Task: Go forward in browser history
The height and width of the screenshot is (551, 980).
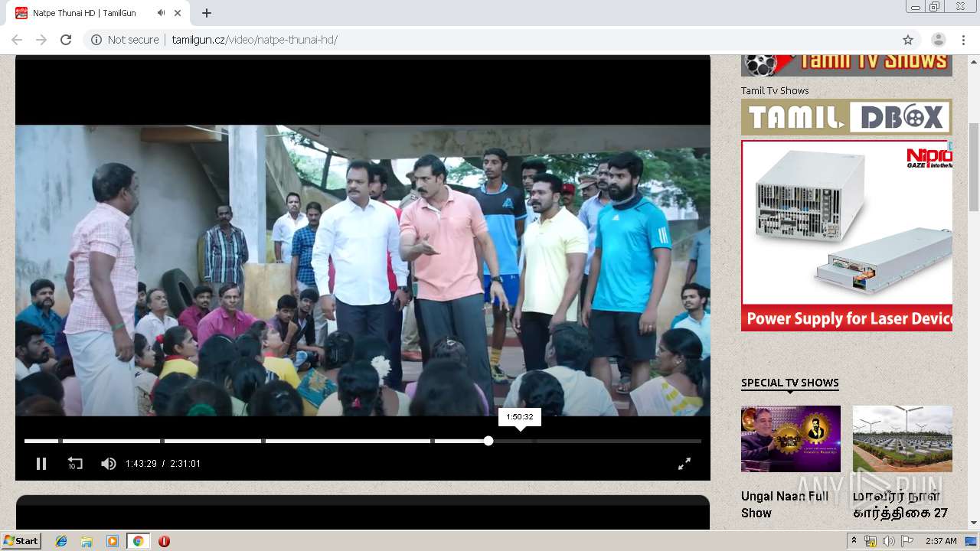Action: pos(41,40)
